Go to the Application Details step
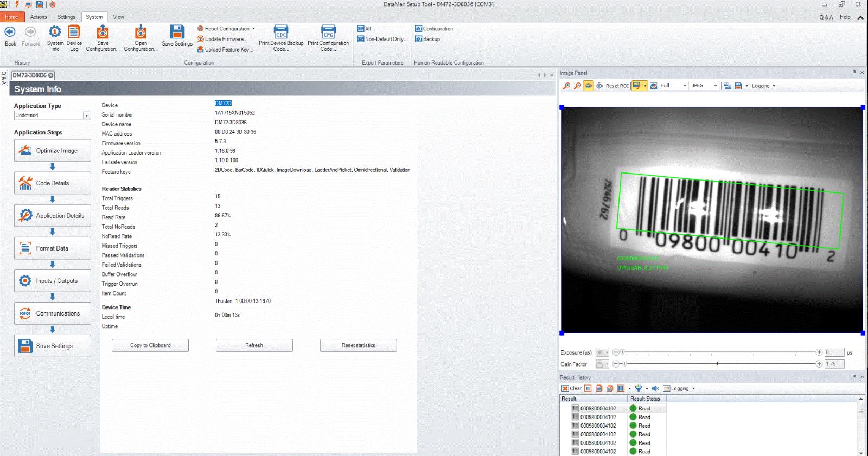 click(x=53, y=216)
